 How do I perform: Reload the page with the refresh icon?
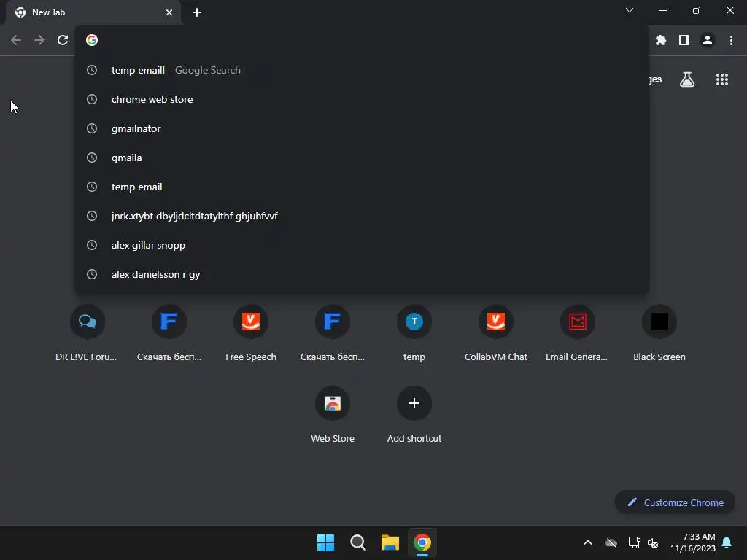pyautogui.click(x=63, y=40)
